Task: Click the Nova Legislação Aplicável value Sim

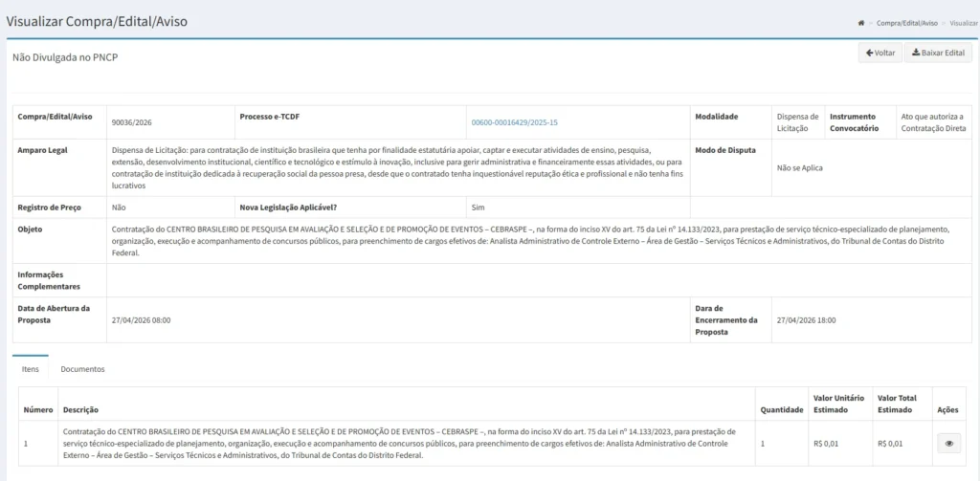Action: [478, 208]
